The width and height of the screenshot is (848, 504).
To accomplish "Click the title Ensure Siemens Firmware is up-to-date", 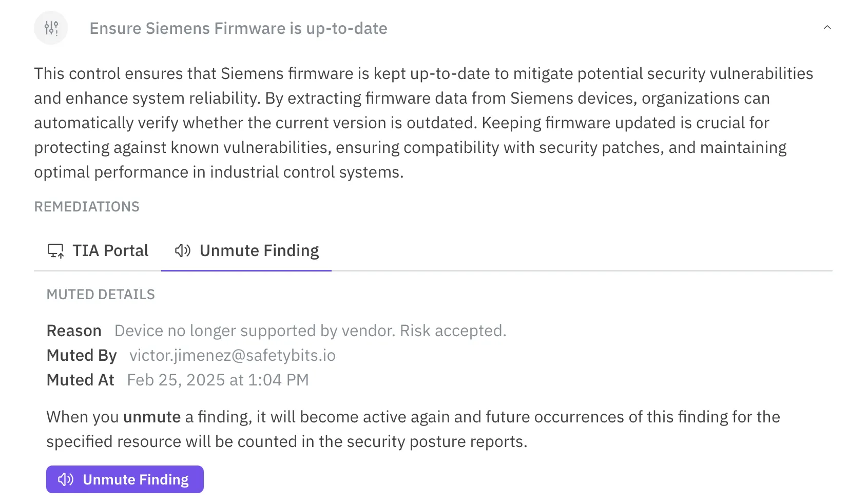I will [238, 28].
